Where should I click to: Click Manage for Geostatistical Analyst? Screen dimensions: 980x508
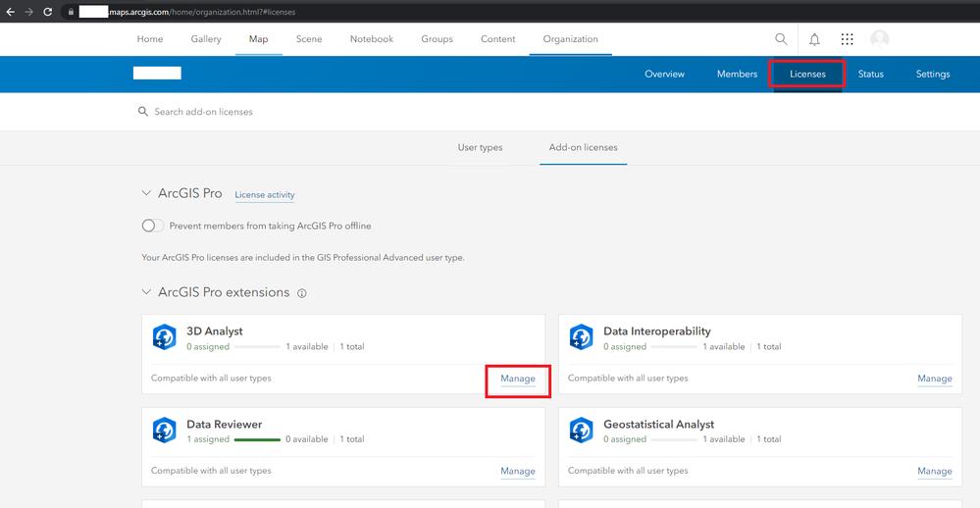coord(935,471)
